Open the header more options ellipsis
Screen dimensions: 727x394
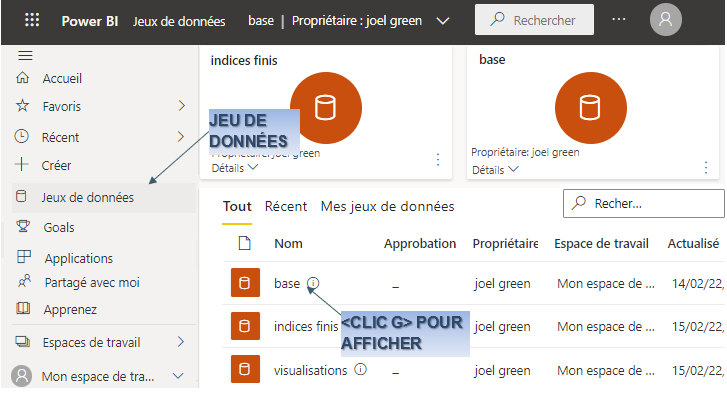[x=619, y=19]
